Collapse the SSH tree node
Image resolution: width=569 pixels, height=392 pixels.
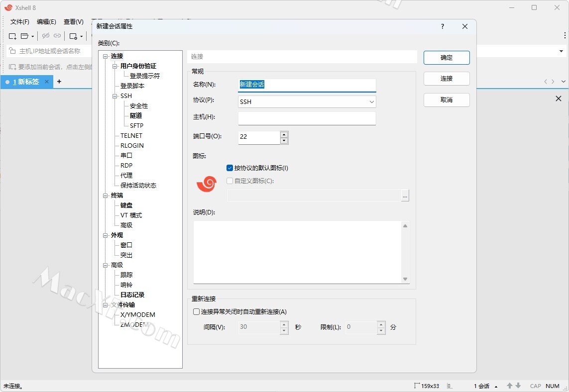click(x=114, y=96)
